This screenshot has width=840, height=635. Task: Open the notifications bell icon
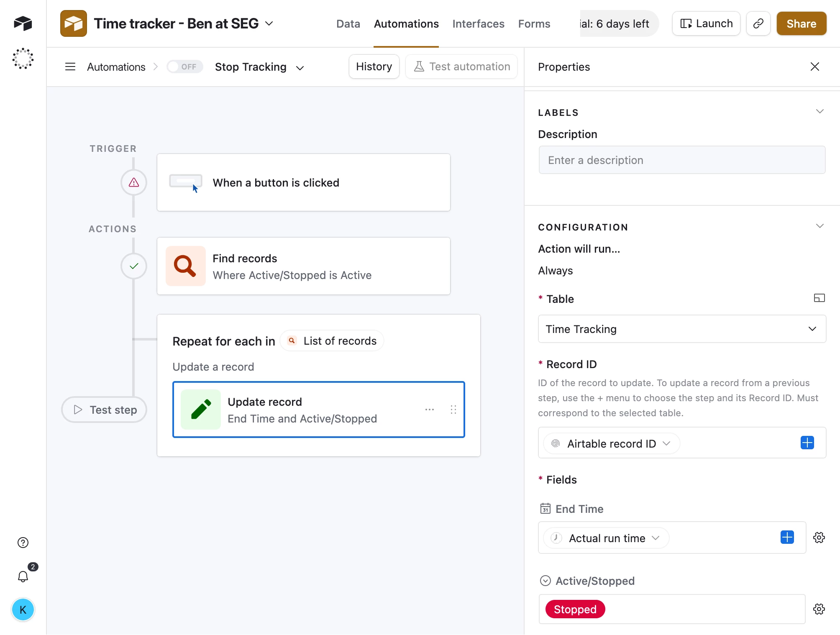tap(23, 576)
